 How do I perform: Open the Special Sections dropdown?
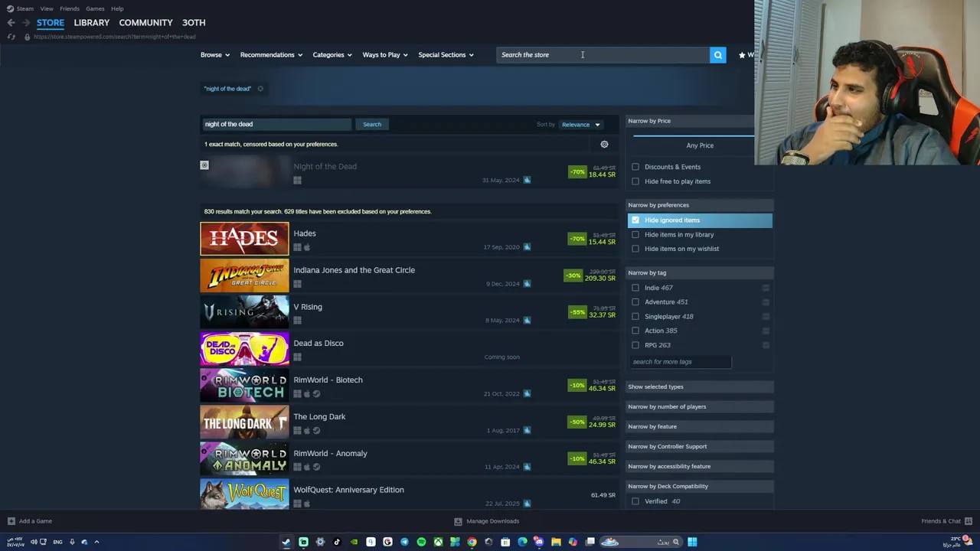click(x=446, y=55)
